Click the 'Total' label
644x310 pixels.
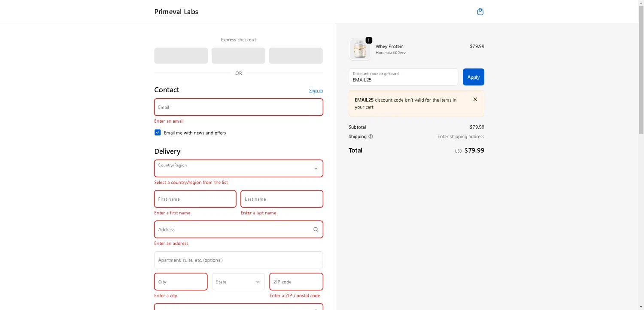click(x=355, y=150)
